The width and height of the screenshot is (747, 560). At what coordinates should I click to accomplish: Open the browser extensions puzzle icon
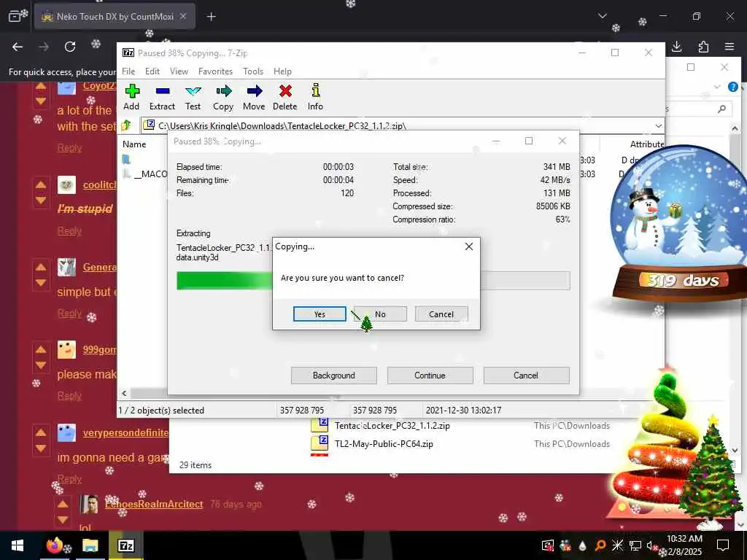(703, 47)
